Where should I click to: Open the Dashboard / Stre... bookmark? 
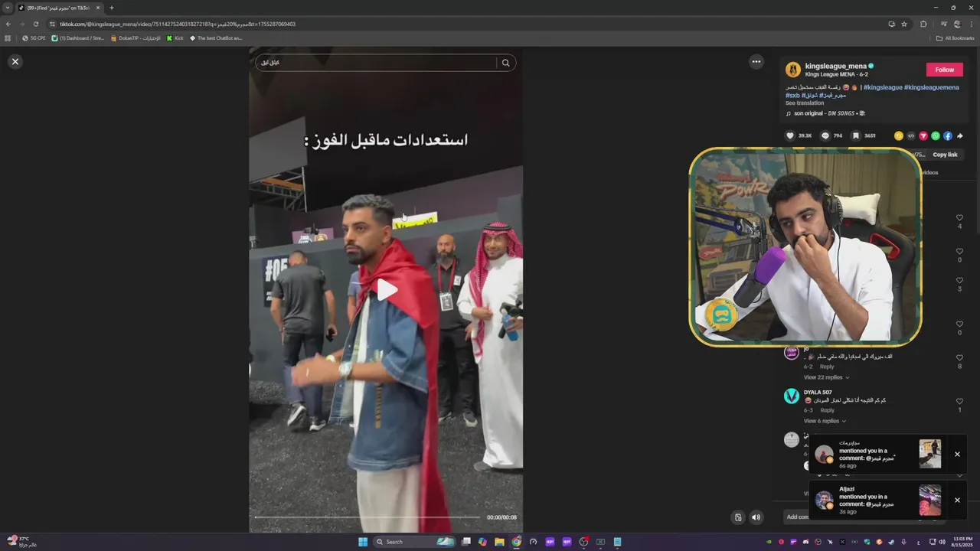click(x=77, y=38)
